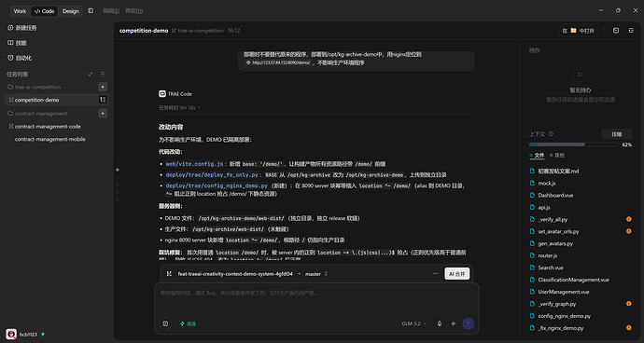Click the AI 合并 button
The image size is (644, 343).
(456, 274)
